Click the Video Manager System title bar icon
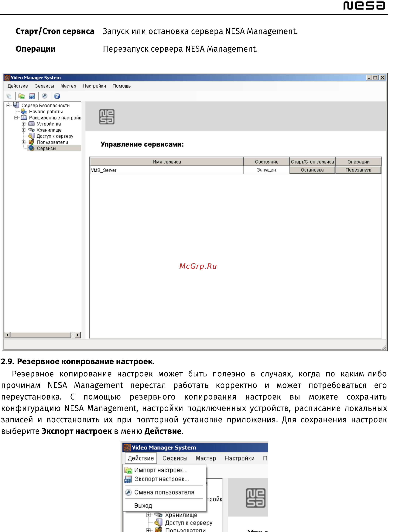The width and height of the screenshot is (394, 532). (x=7, y=77)
